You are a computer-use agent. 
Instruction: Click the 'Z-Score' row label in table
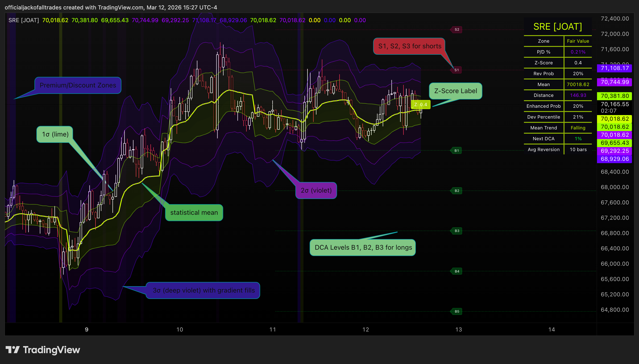coord(544,63)
